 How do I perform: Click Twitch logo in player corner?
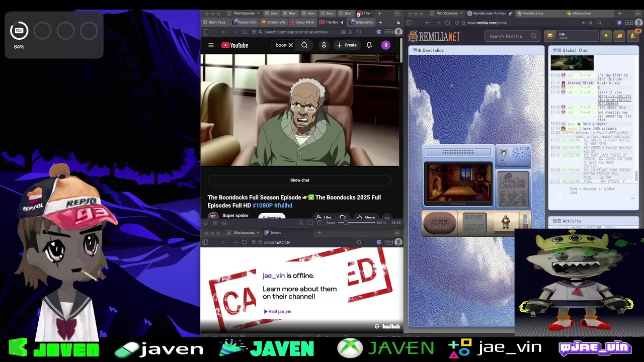pyautogui.click(x=391, y=326)
